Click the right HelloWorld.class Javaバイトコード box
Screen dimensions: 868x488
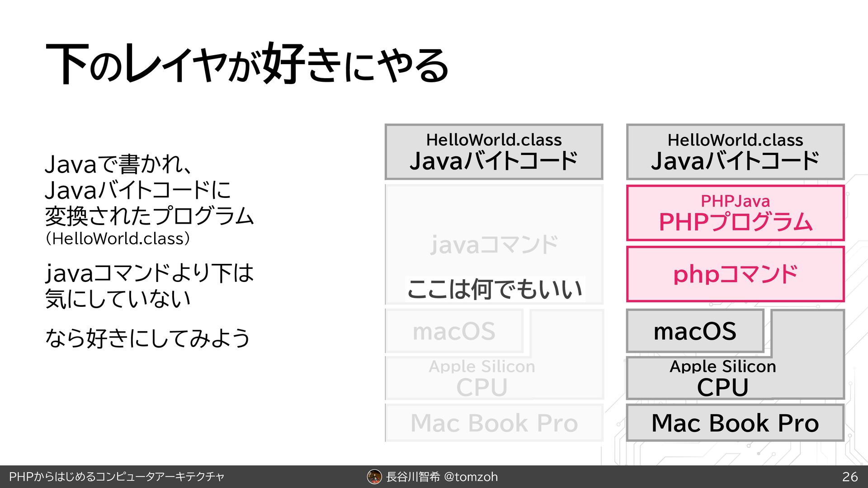click(x=735, y=152)
